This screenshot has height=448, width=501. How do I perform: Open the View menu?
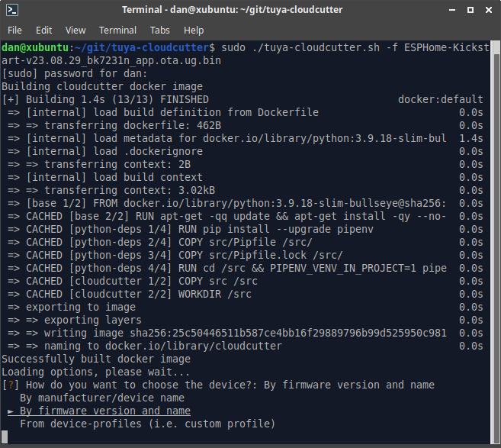(75, 31)
